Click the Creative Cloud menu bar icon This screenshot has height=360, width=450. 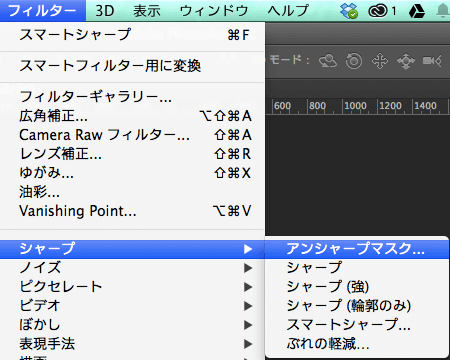[x=378, y=11]
